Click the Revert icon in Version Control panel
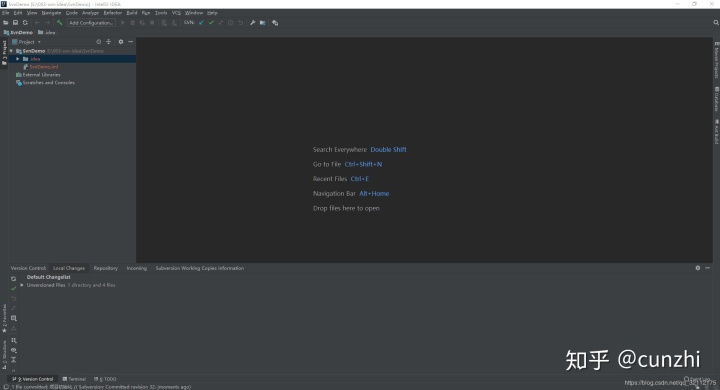 (x=13, y=299)
